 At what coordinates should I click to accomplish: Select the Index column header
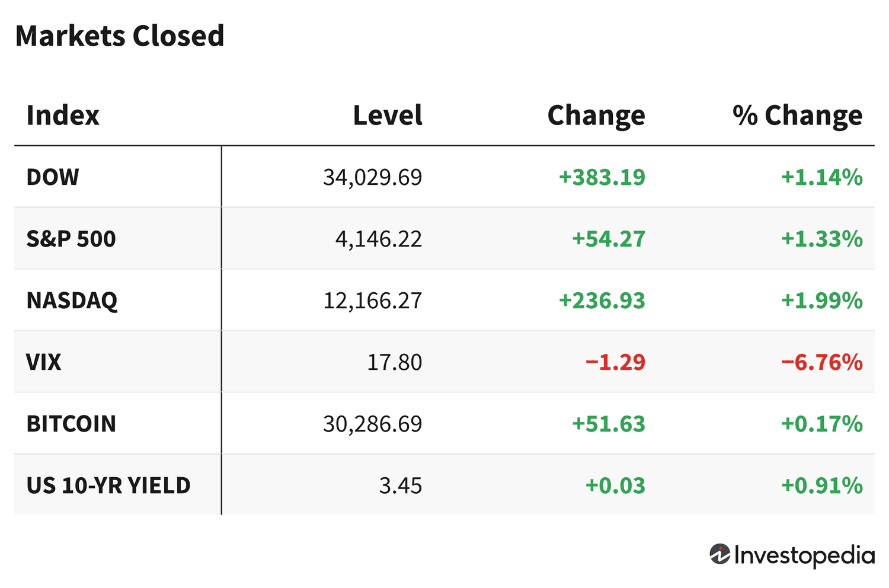[x=63, y=115]
